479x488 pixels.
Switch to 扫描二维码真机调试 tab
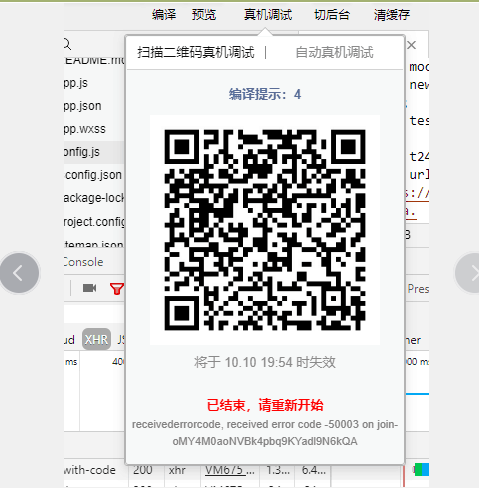coord(196,52)
